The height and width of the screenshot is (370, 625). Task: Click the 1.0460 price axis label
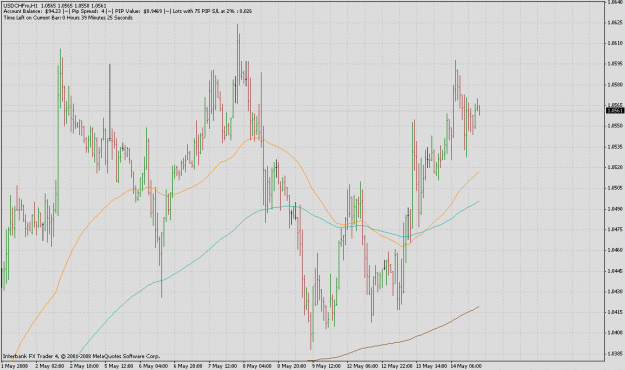tap(614, 250)
